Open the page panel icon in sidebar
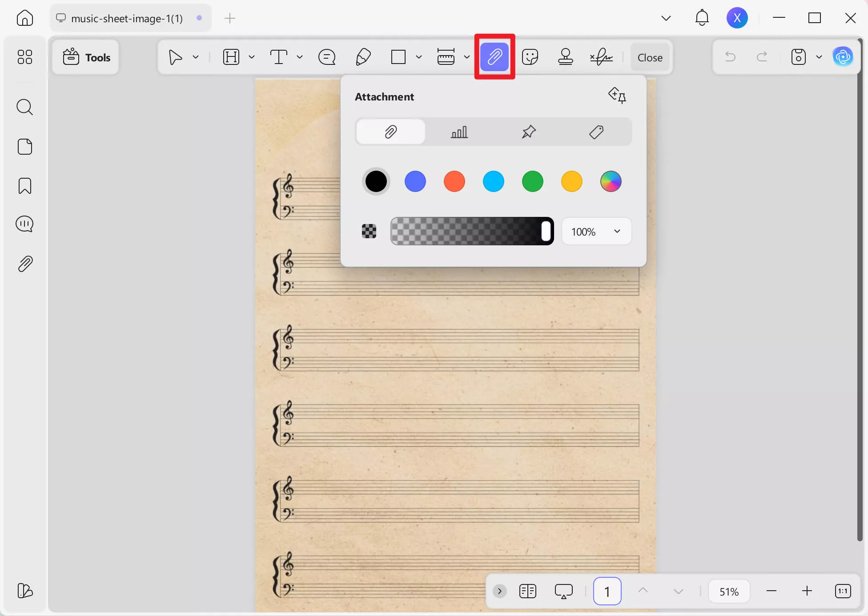Image resolution: width=868 pixels, height=616 pixels. (x=25, y=147)
